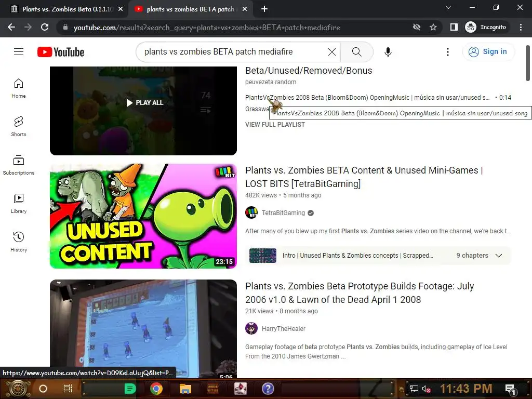Viewport: 532px width, 399px height.
Task: Clear the search query with X
Action: [332, 52]
